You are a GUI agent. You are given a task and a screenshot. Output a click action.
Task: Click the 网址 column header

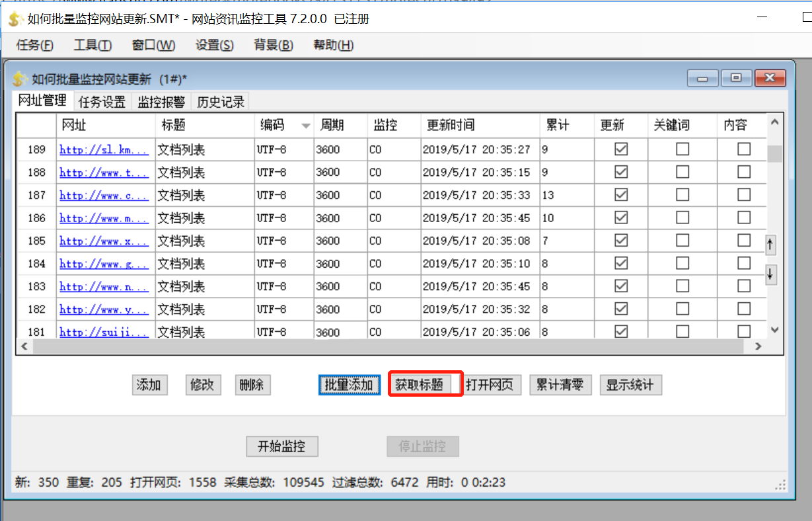pyautogui.click(x=106, y=125)
